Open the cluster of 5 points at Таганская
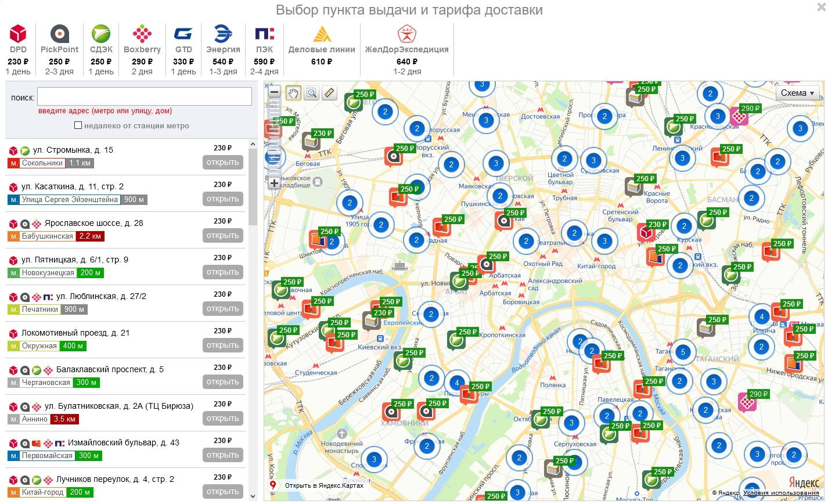 coord(683,352)
